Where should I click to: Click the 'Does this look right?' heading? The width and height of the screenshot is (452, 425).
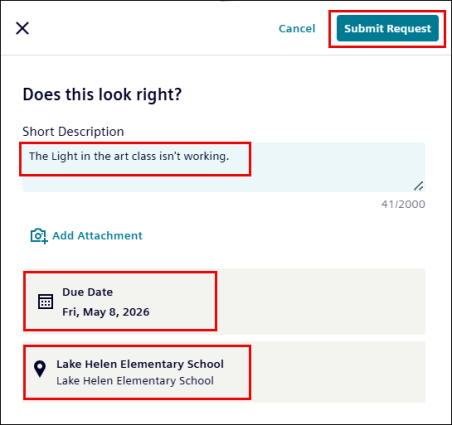click(x=102, y=94)
